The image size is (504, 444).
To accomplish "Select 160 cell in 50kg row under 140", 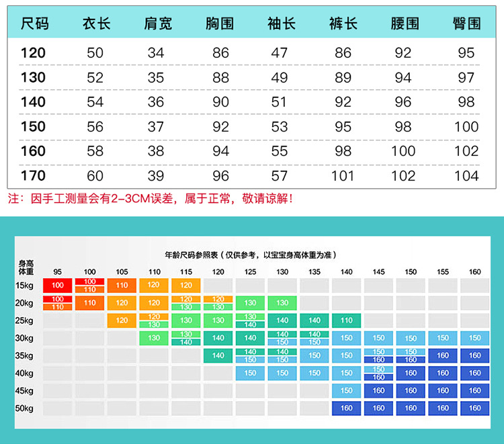I will [x=347, y=408].
